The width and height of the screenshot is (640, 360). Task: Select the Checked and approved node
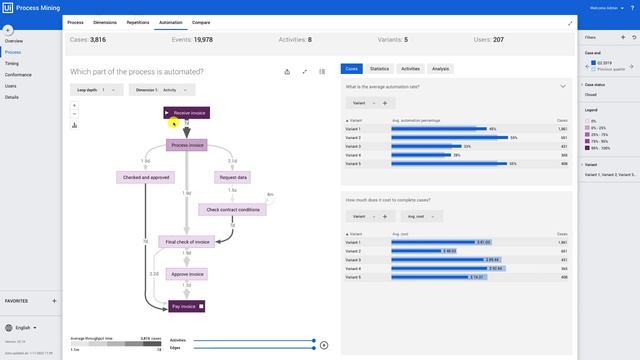coord(146,178)
